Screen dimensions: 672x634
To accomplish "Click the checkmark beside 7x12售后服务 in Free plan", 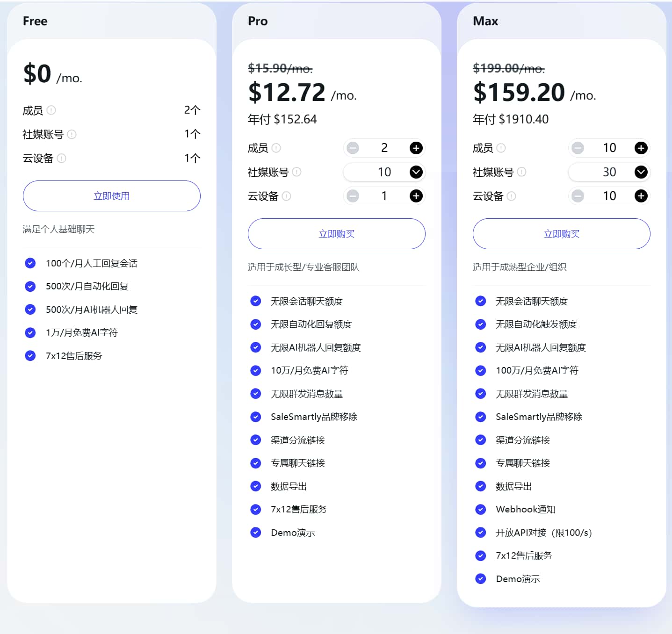I will (x=30, y=355).
